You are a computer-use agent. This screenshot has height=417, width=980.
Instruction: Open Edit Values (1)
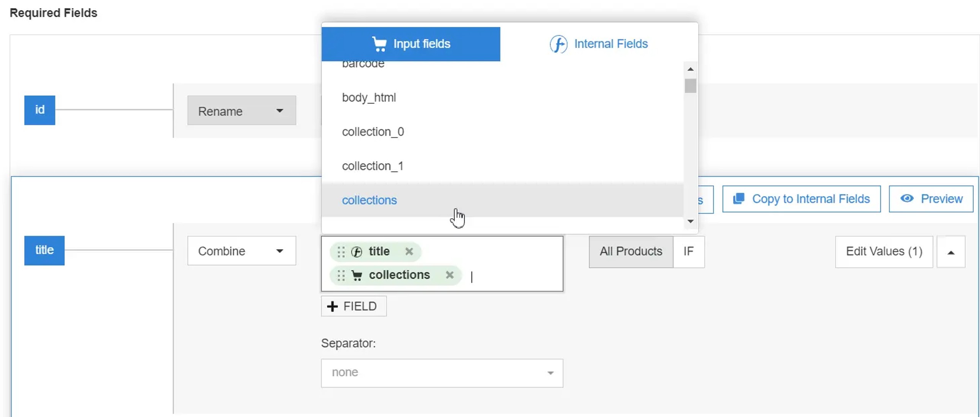coord(884,252)
